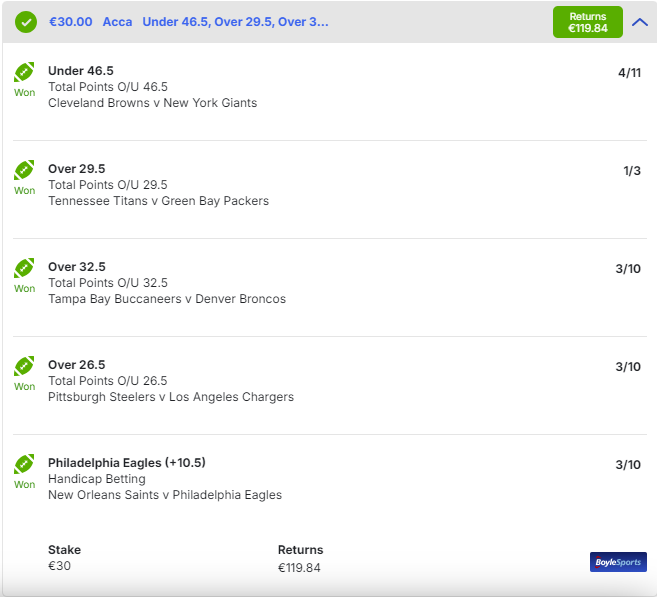Image resolution: width=657 pixels, height=597 pixels.
Task: Click the 'Won' label under Over 32.5
Action: pyautogui.click(x=24, y=289)
